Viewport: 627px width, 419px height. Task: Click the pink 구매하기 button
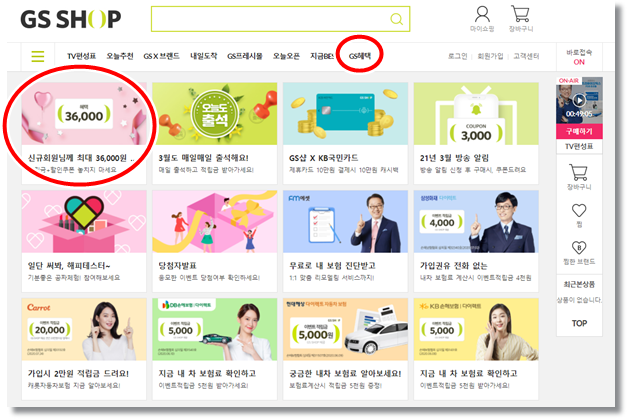click(x=579, y=132)
